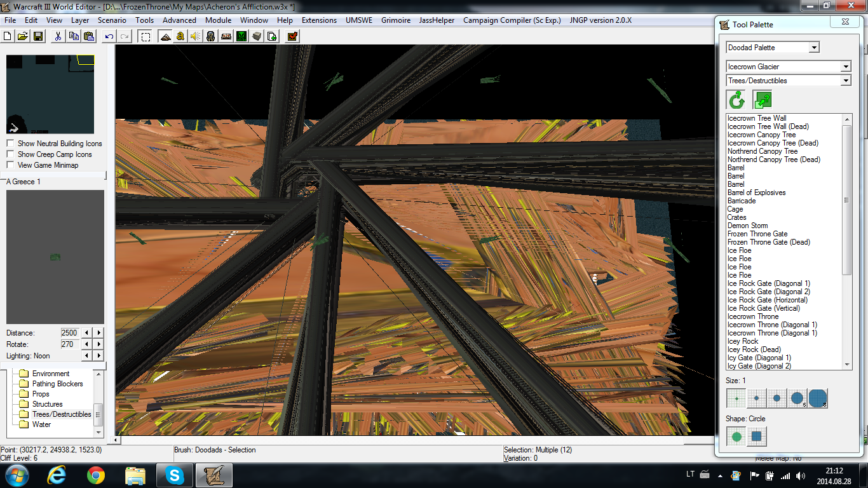Open the UMSWE menu

[x=360, y=20]
